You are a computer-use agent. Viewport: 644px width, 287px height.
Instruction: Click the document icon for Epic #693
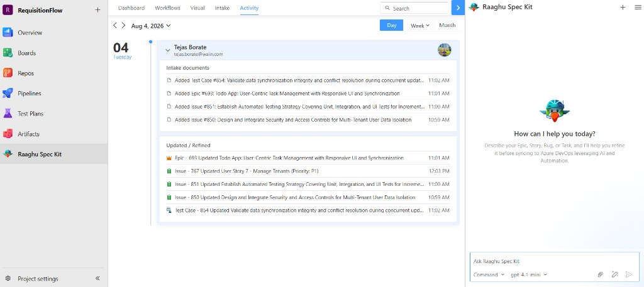pos(169,94)
